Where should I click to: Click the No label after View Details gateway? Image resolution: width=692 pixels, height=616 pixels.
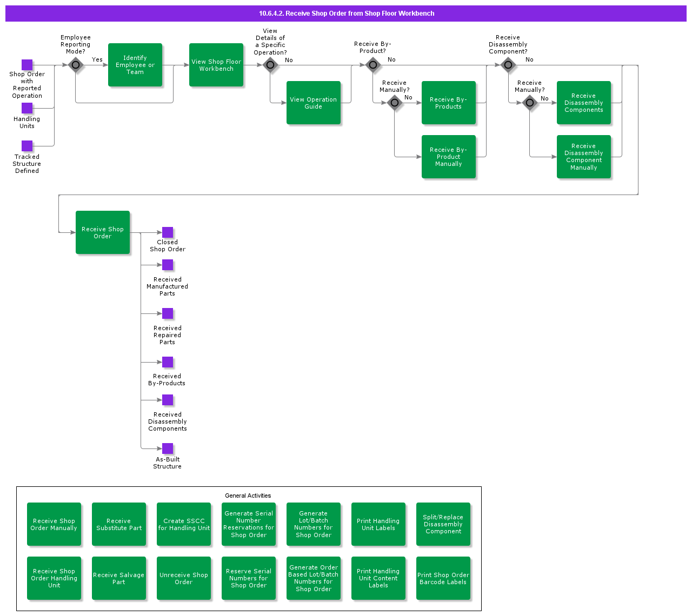289,60
